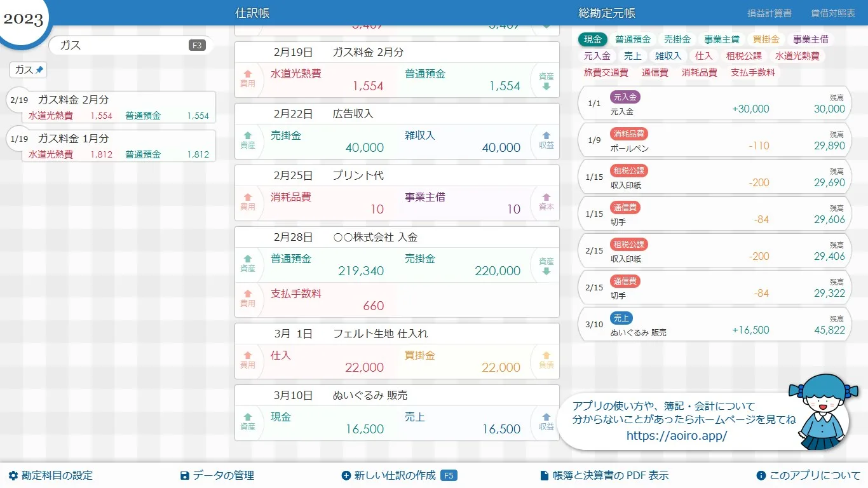The width and height of the screenshot is (868, 488).
Task: Select the 通信費 account chip
Action: point(655,72)
